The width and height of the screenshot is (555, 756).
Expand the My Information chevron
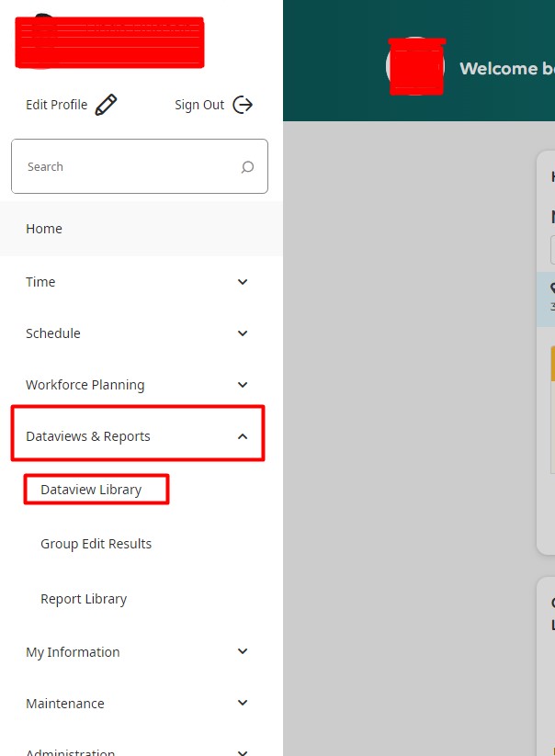243,651
